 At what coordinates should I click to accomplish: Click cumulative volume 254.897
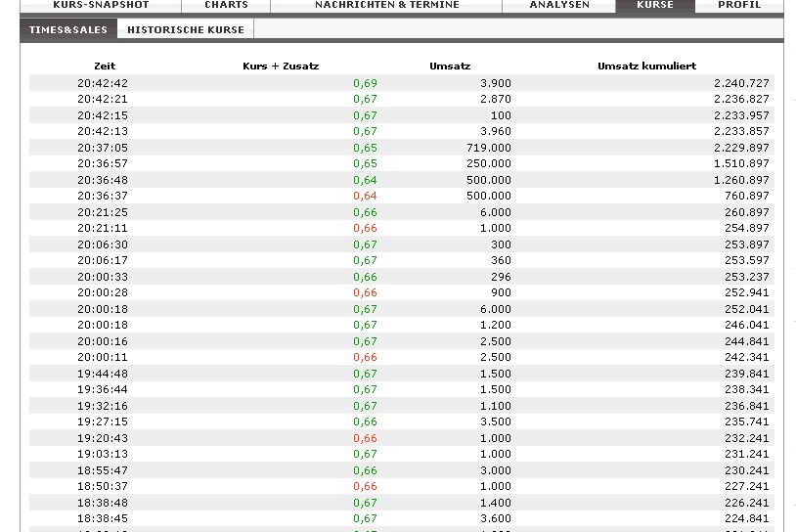coord(747,228)
